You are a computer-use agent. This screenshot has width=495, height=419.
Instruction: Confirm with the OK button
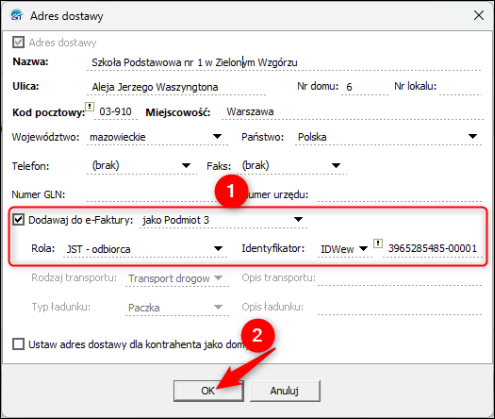click(x=208, y=391)
